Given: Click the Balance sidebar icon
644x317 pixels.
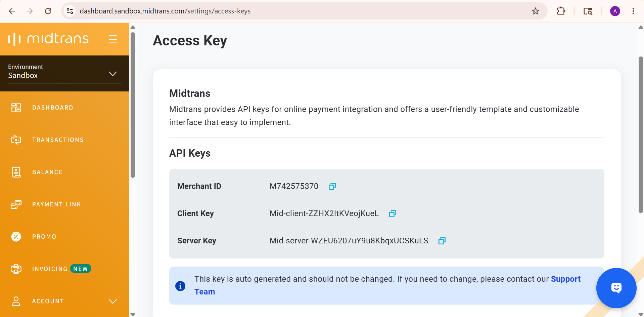Looking at the screenshot, I should click(16, 172).
